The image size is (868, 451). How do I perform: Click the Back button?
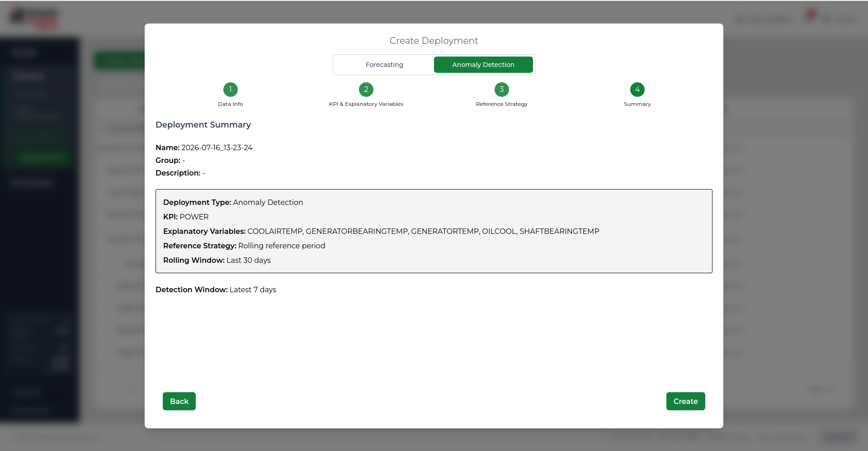click(179, 401)
